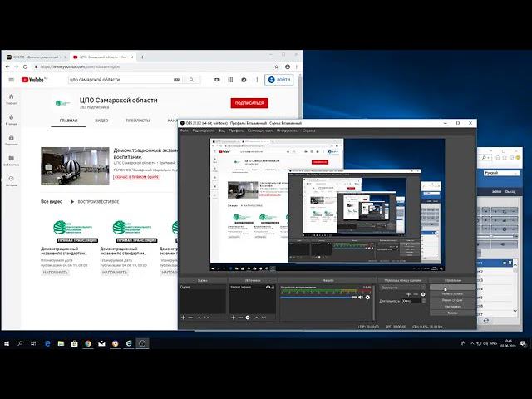Screen dimensions: 532x399
Task: Click the Exit button in OBS controls
Action: (452, 313)
